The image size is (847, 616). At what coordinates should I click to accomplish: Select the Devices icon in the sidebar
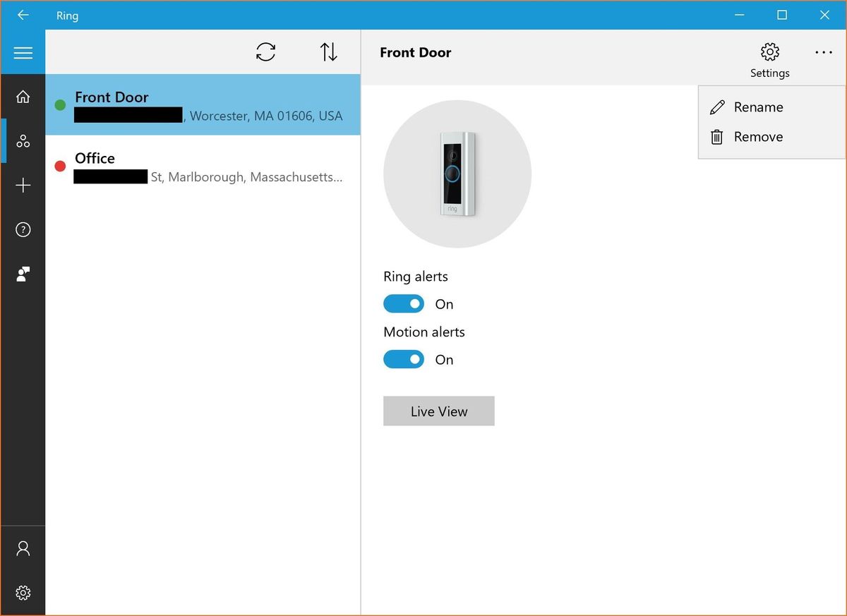pyautogui.click(x=23, y=140)
